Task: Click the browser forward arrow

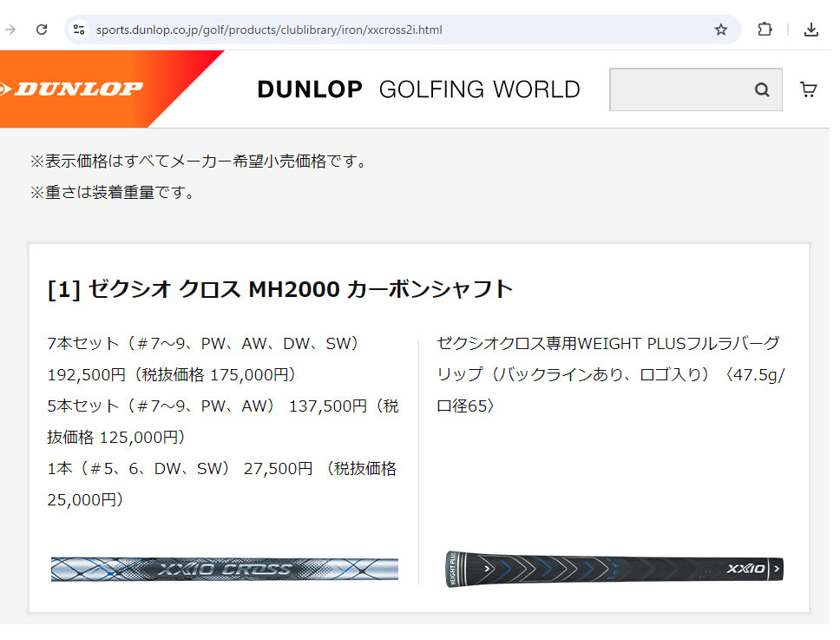Action: tap(9, 30)
